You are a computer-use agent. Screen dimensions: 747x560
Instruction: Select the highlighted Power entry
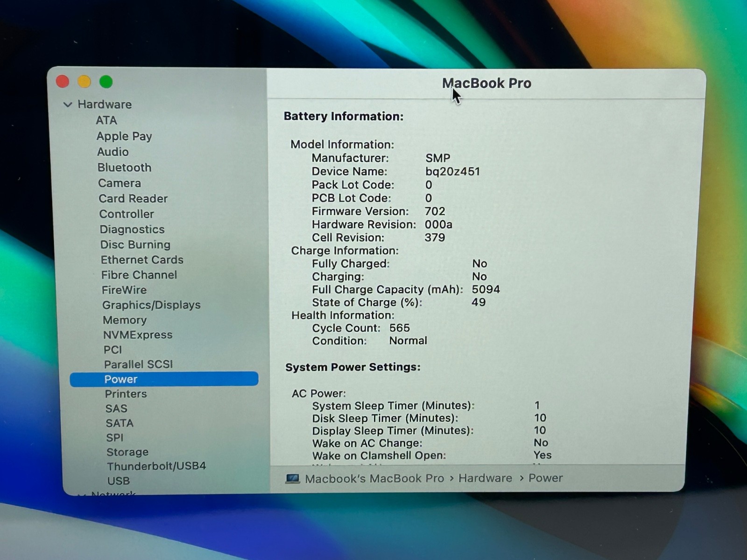click(164, 379)
